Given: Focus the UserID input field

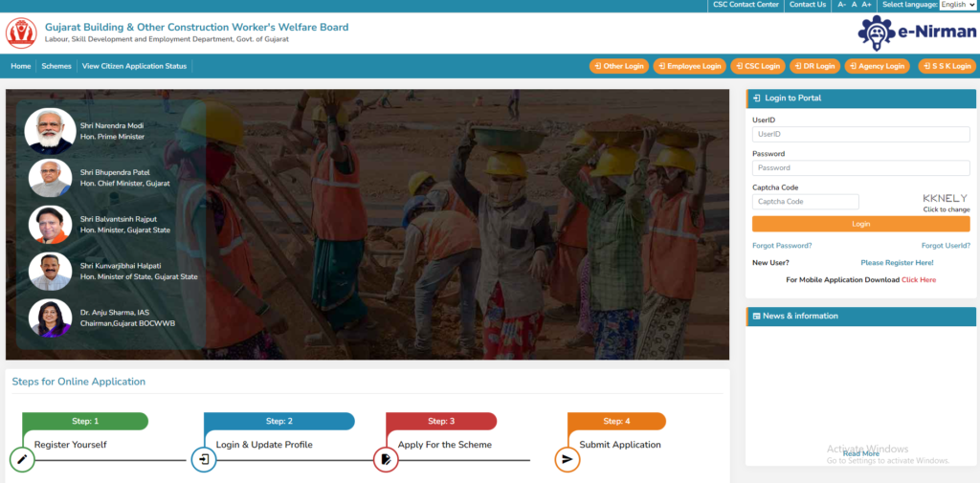Looking at the screenshot, I should [x=860, y=134].
